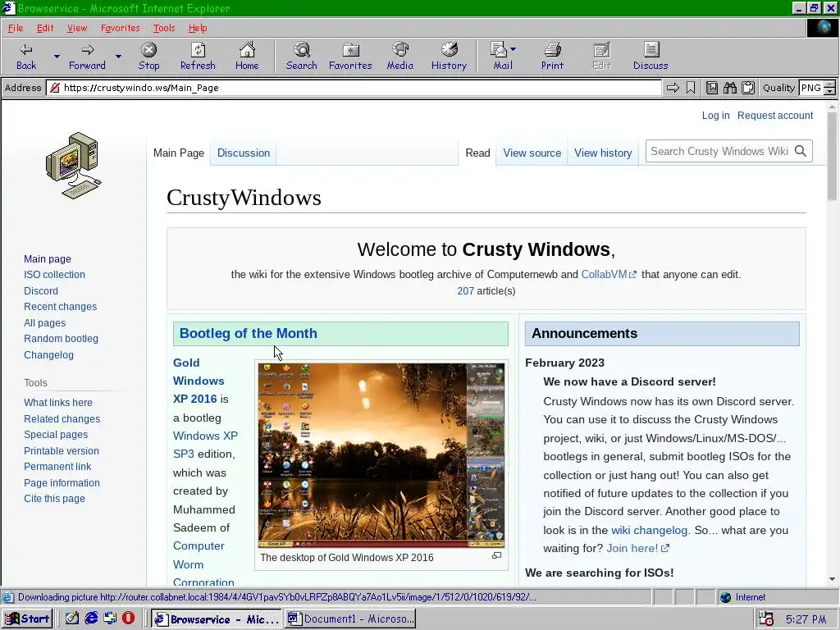Click the Start button
The height and width of the screenshot is (630, 840).
point(27,619)
